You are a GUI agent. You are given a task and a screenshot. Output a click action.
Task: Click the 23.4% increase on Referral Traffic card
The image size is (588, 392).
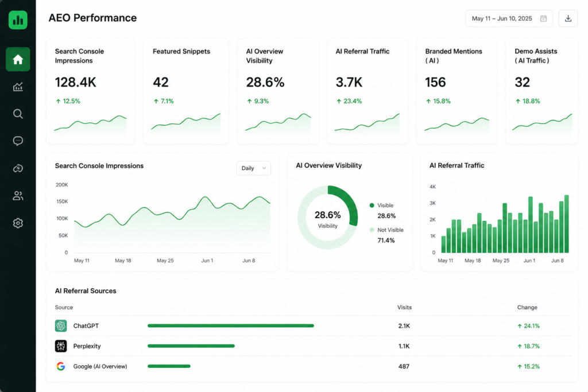tap(349, 101)
